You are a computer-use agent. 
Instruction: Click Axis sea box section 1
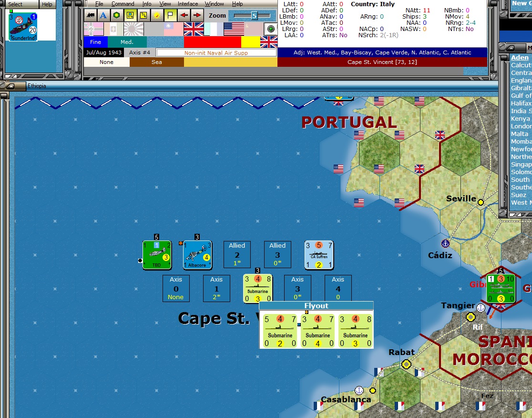point(216,288)
